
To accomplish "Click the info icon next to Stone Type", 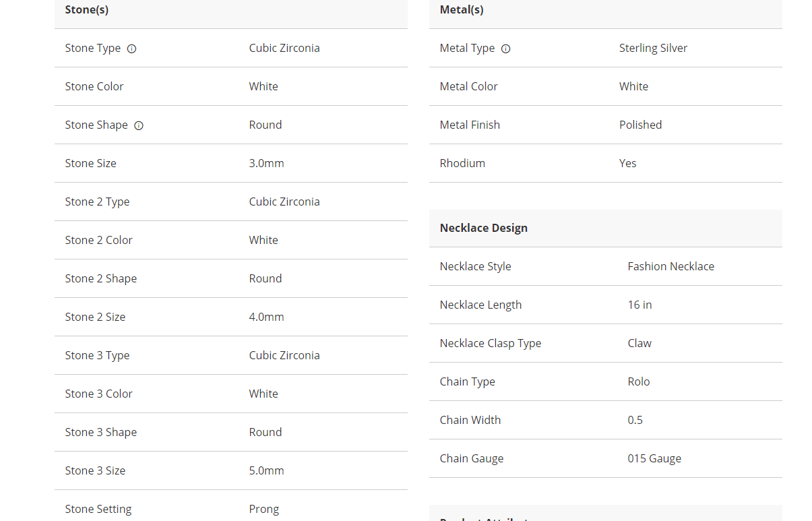I will click(132, 49).
